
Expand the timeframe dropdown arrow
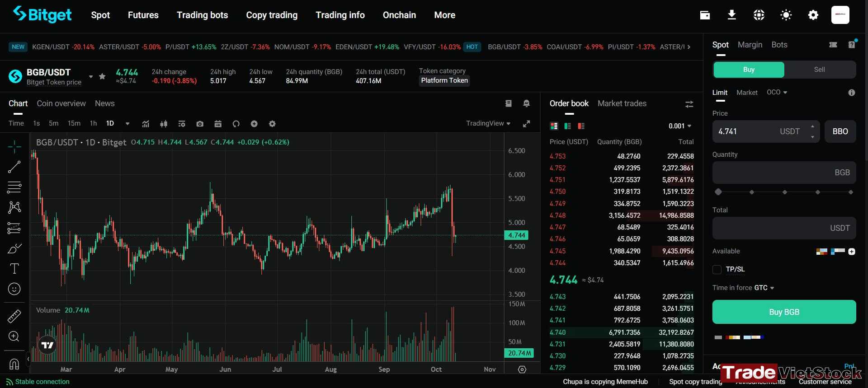pyautogui.click(x=127, y=124)
